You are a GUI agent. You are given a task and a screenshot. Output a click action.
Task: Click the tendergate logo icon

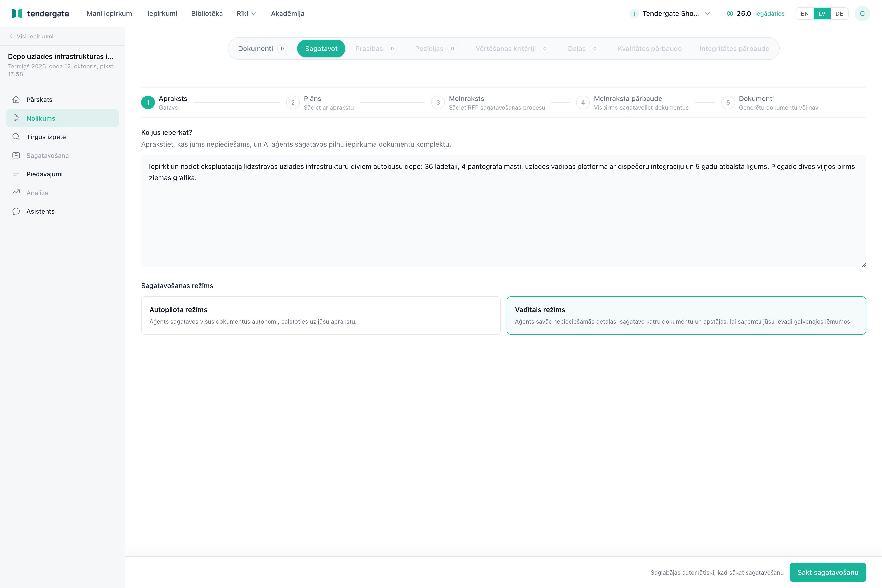tap(17, 13)
